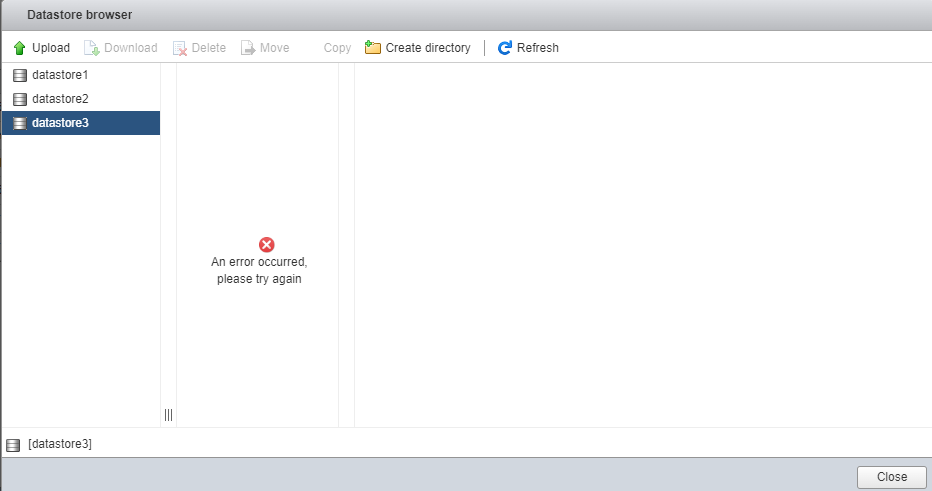
Task: Click the Refresh toolbar label
Action: (538, 48)
